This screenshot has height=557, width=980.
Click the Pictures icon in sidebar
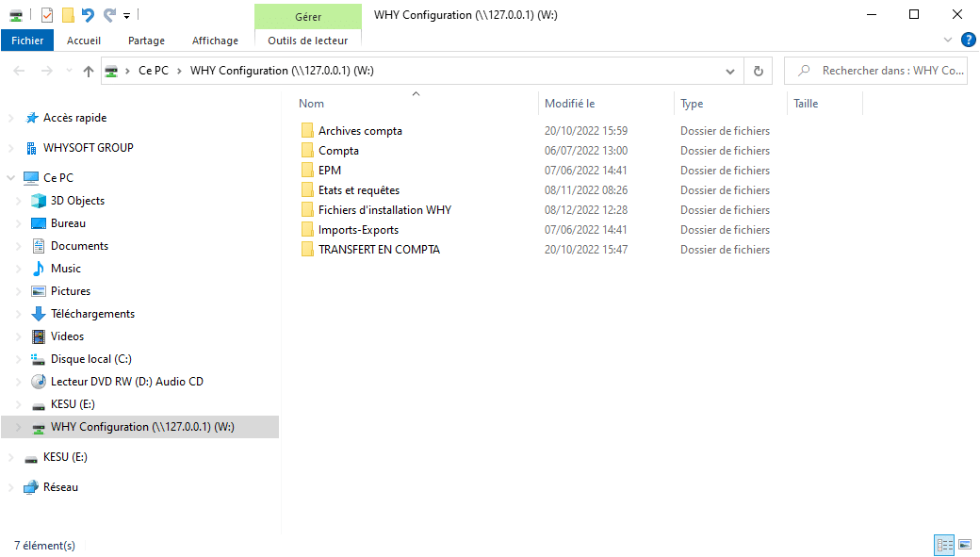coord(39,290)
